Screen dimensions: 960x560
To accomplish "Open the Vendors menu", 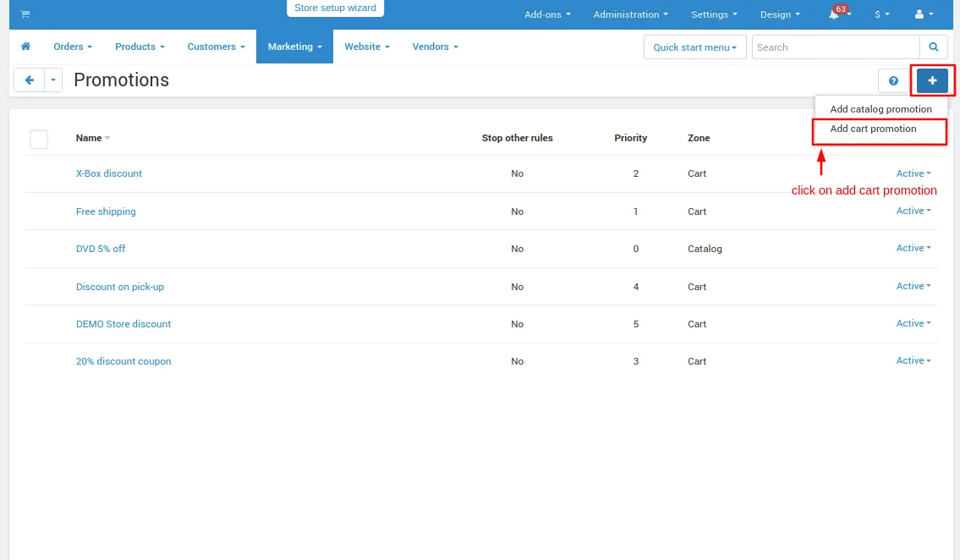I will click(x=436, y=47).
